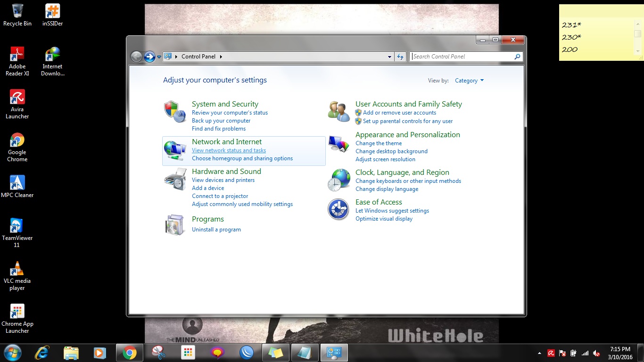This screenshot has width=644, height=362.
Task: Click Control Panel in the breadcrumb bar
Action: 199,56
